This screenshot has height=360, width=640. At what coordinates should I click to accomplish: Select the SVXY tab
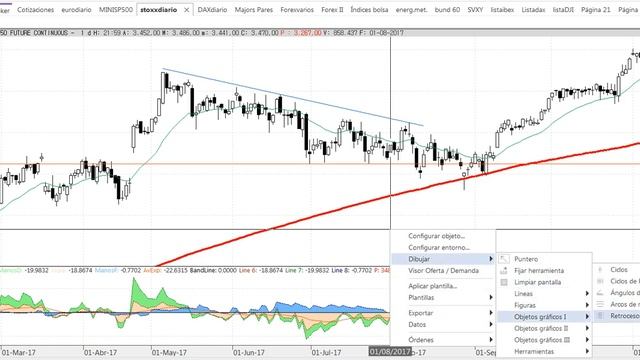[475, 9]
